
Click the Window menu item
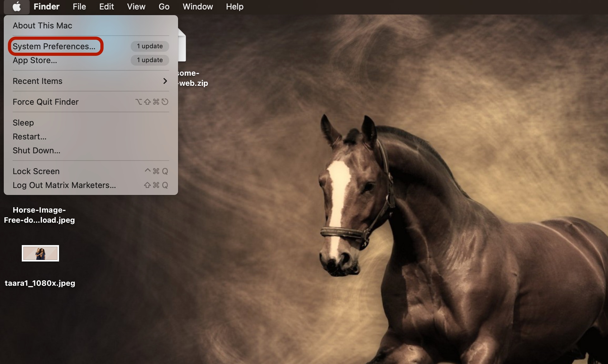coord(197,7)
